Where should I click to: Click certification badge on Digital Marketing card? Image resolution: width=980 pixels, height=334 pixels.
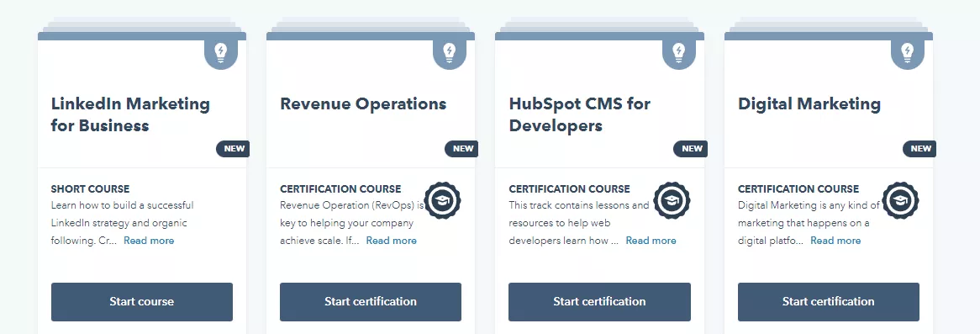(x=901, y=201)
